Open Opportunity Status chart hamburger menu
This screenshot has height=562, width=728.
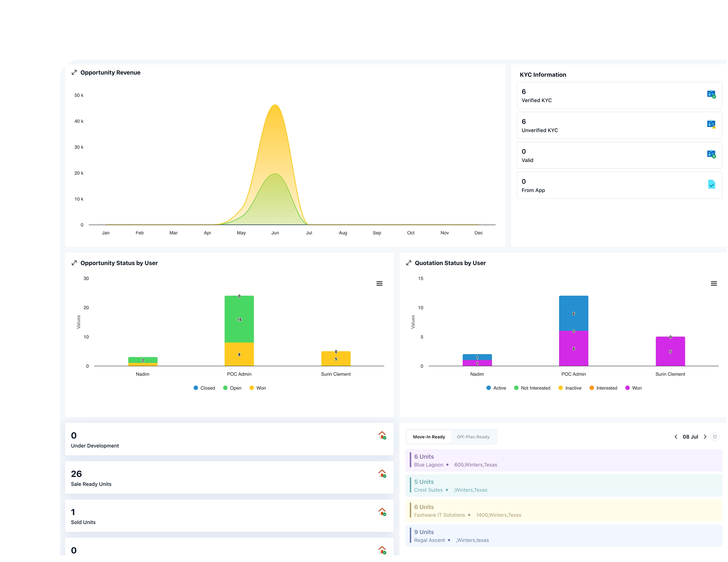click(x=379, y=283)
